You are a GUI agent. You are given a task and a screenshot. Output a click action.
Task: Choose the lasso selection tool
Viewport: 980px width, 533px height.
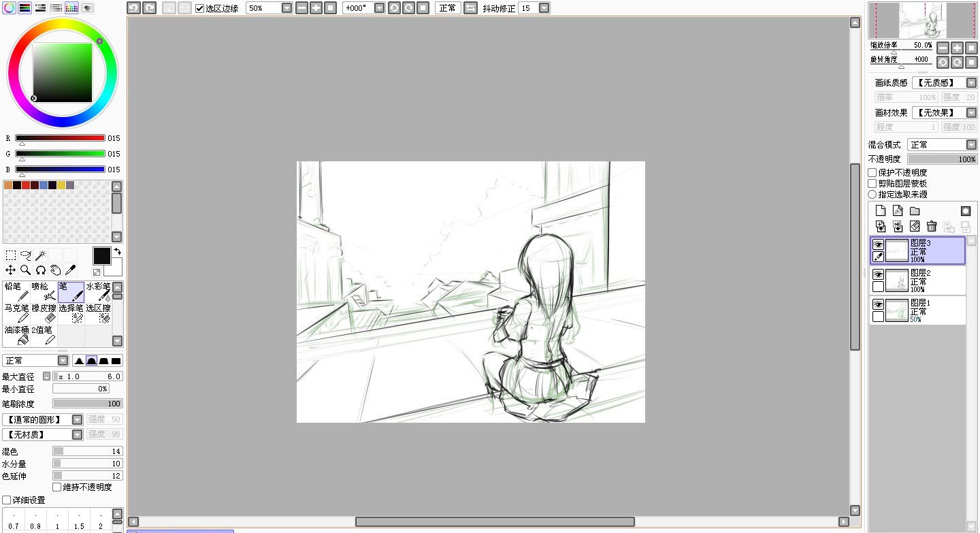pos(26,255)
